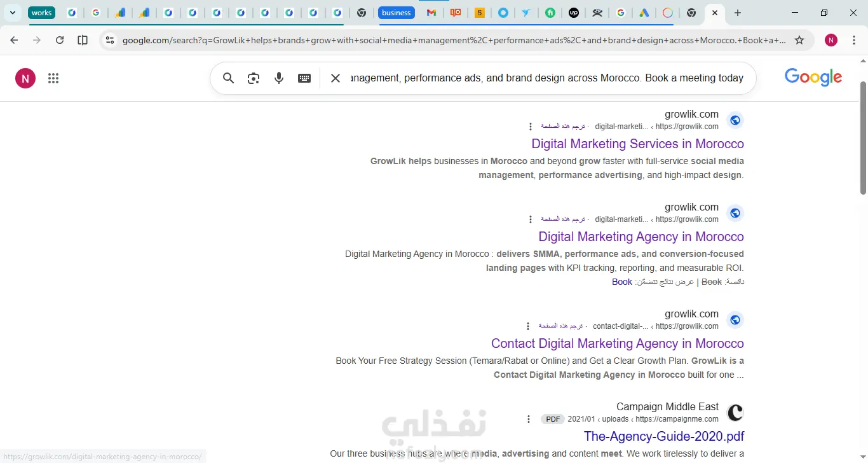Viewport: 868px width, 463px height.
Task: Open the Chrome profile N in toolbar
Action: [831, 40]
